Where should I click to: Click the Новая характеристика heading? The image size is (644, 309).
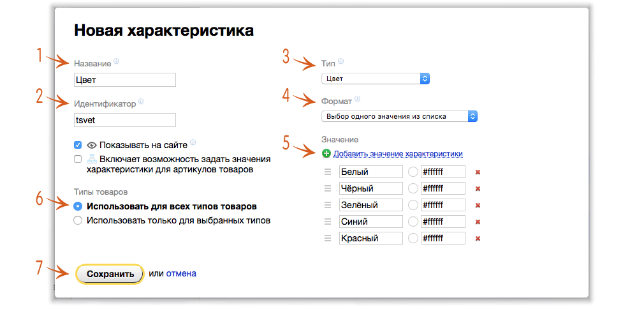(164, 32)
